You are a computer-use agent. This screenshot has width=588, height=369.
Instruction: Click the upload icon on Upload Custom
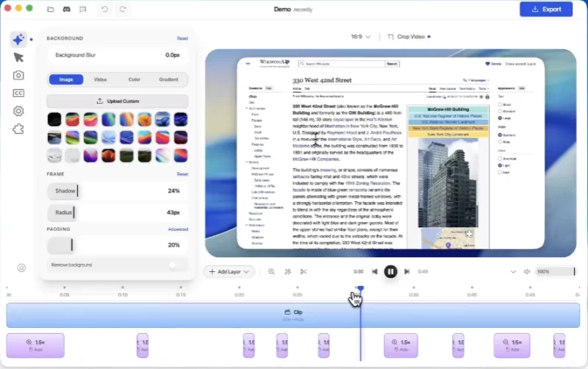tap(100, 101)
